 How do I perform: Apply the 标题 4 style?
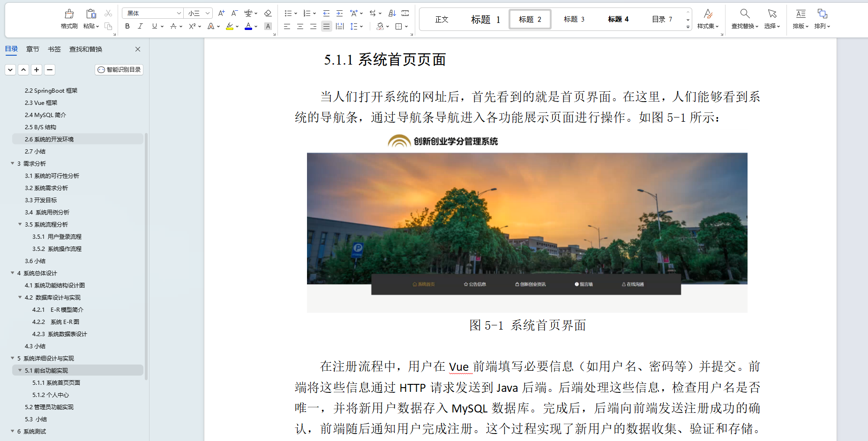[618, 19]
